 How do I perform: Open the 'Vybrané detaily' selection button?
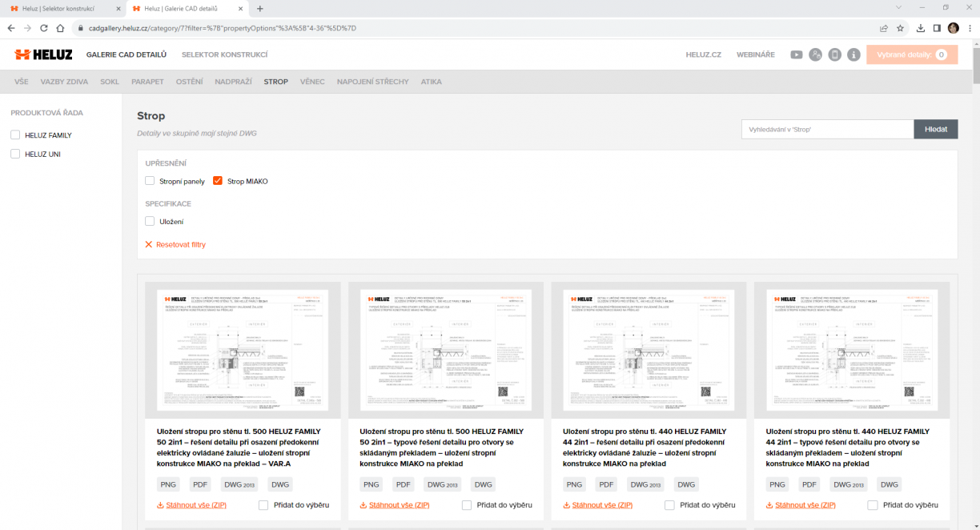click(912, 54)
